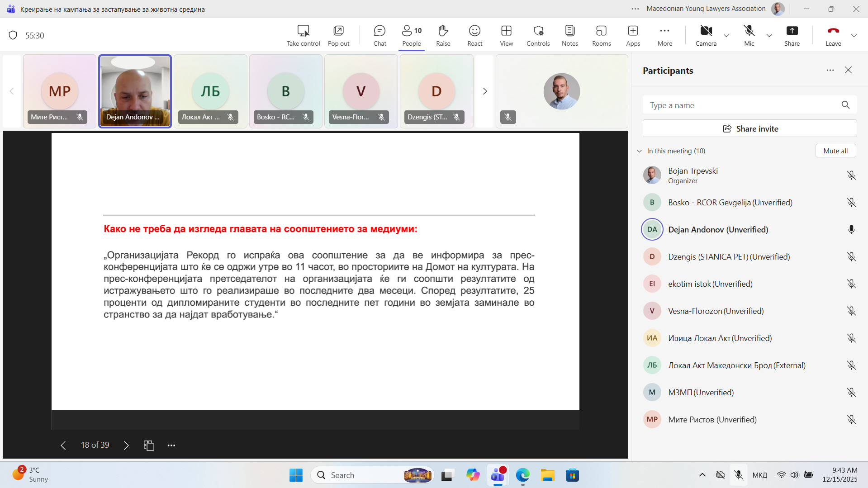Viewport: 868px width, 488px height.
Task: Pop out the shared content
Action: [338, 36]
